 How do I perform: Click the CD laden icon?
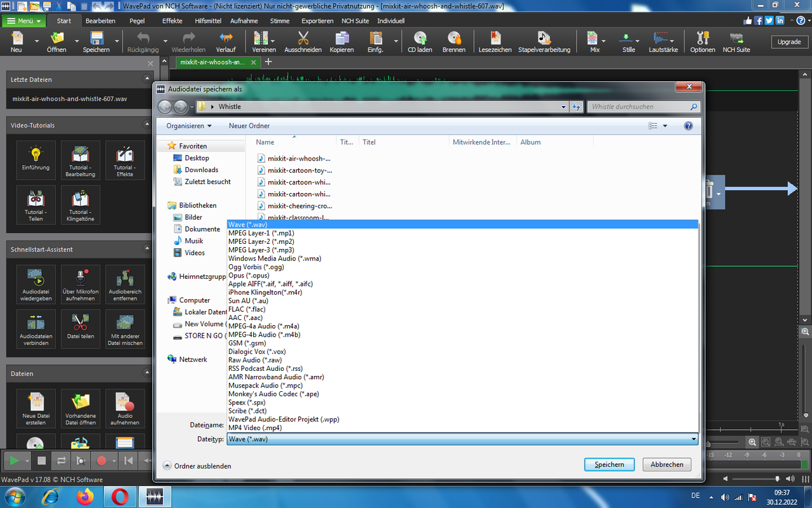click(x=419, y=42)
